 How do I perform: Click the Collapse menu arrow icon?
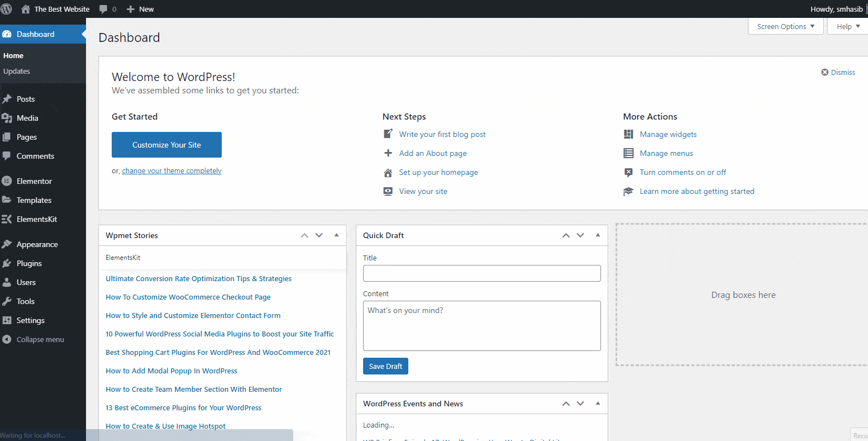(x=7, y=339)
